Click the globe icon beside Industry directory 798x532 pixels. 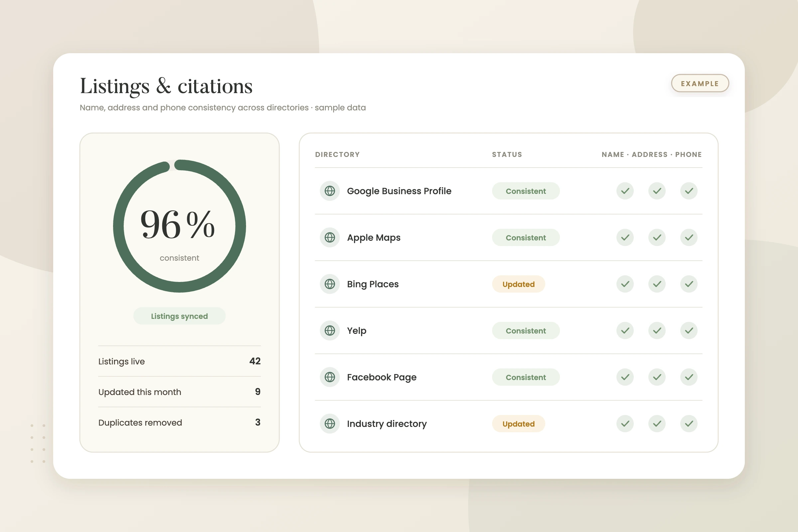coord(330,423)
